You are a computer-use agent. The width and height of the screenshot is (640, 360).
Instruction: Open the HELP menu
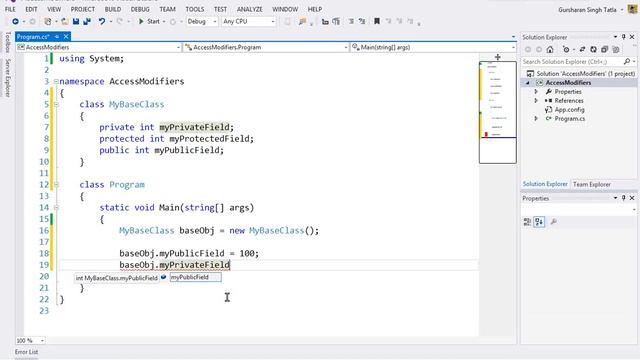315,9
